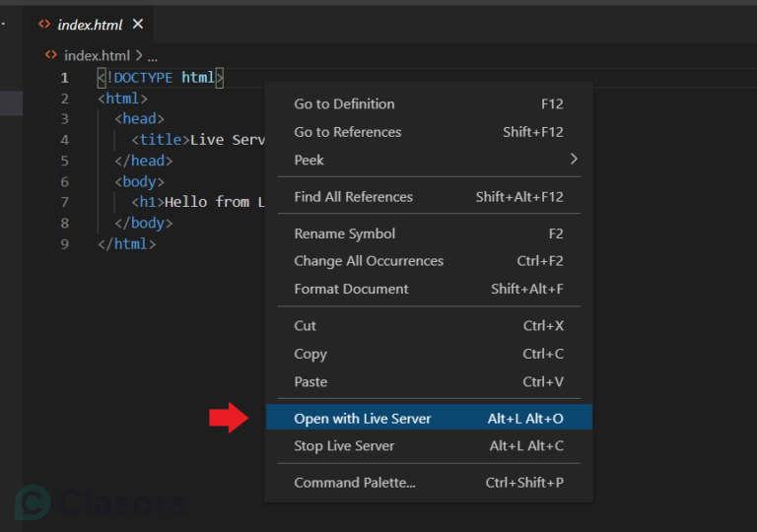Select Format Document

coord(429,289)
